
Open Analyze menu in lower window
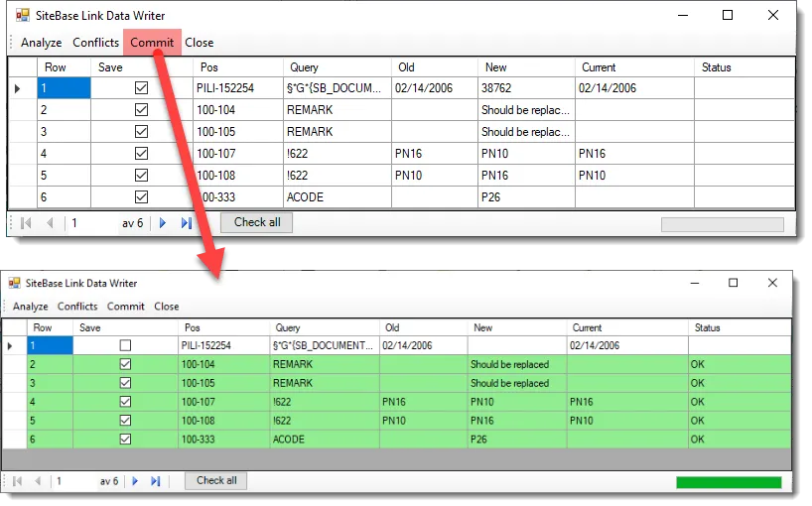coord(31,307)
